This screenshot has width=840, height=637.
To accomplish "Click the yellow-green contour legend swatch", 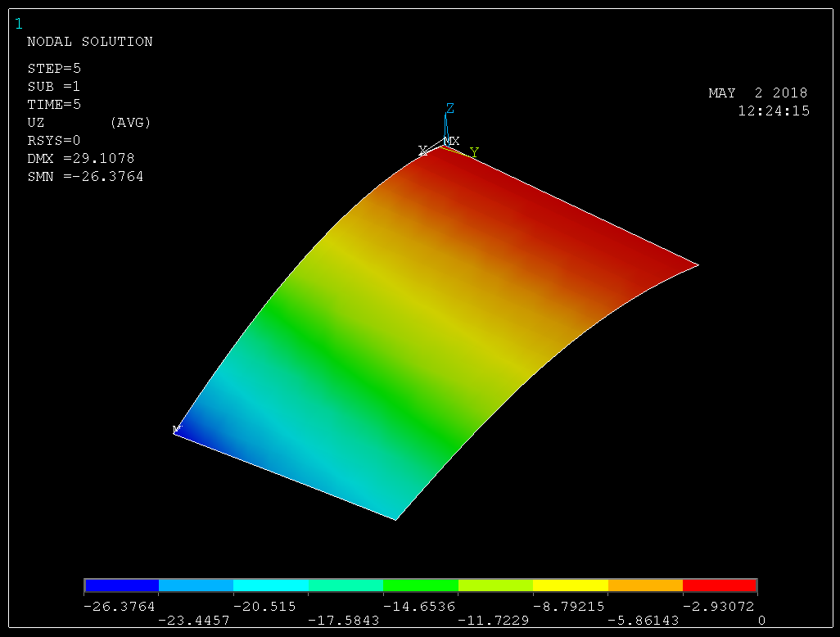I will tap(495, 585).
